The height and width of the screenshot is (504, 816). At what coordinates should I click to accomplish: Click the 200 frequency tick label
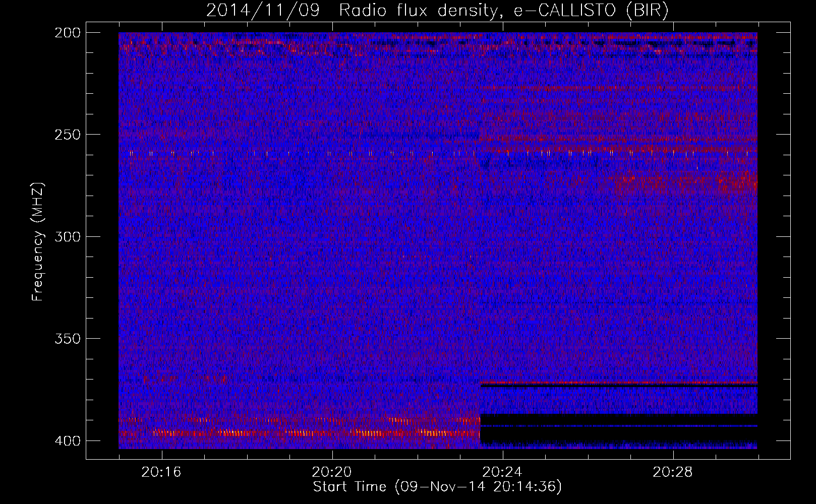click(67, 33)
